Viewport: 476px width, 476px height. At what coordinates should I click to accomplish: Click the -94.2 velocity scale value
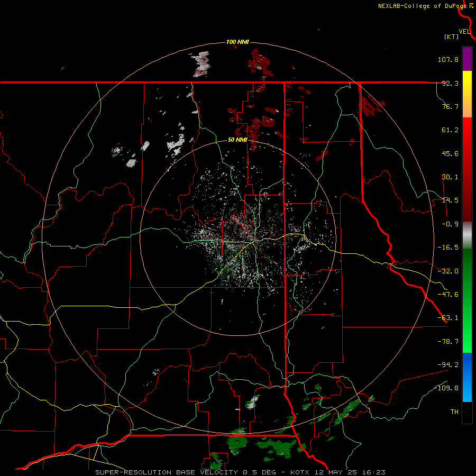click(448, 364)
